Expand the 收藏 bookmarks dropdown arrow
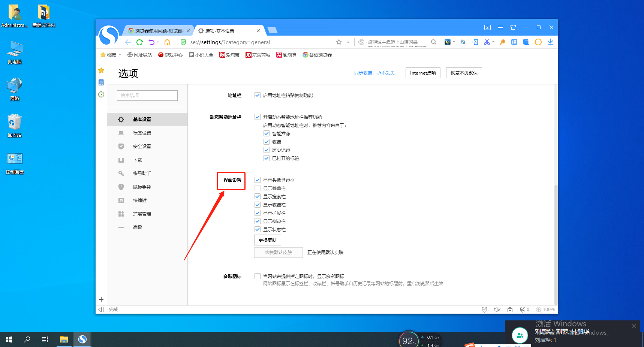Image resolution: width=644 pixels, height=347 pixels. click(120, 55)
